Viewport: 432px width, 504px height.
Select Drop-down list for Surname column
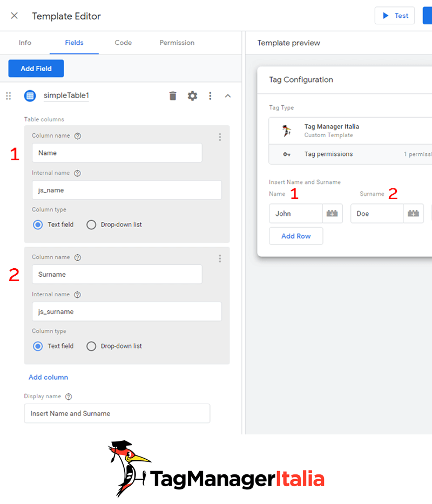91,346
